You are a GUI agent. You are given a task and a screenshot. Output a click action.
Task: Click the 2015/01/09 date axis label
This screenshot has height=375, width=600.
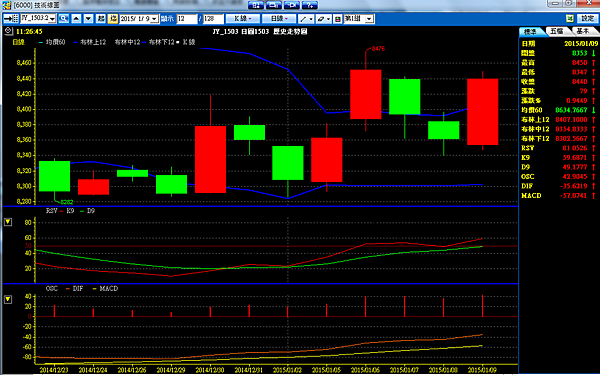(482, 370)
